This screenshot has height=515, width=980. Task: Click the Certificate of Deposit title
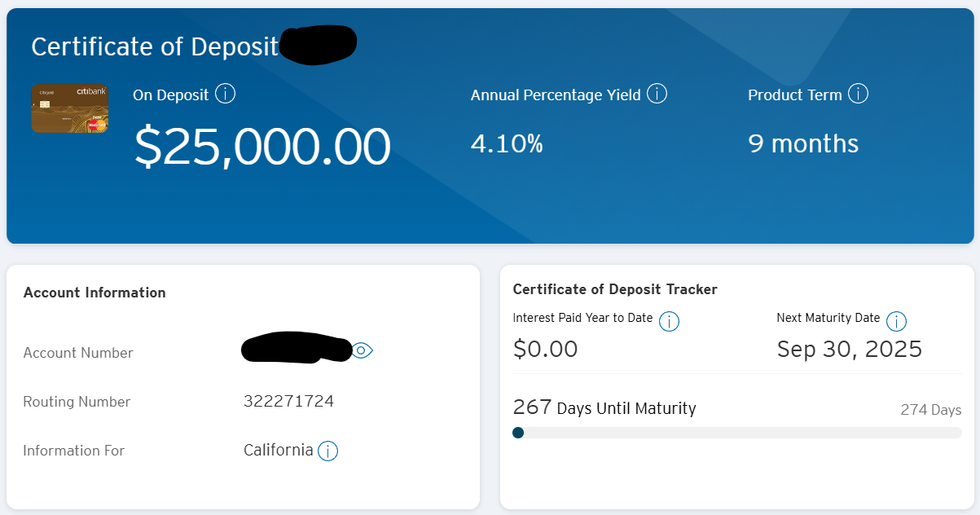point(155,46)
